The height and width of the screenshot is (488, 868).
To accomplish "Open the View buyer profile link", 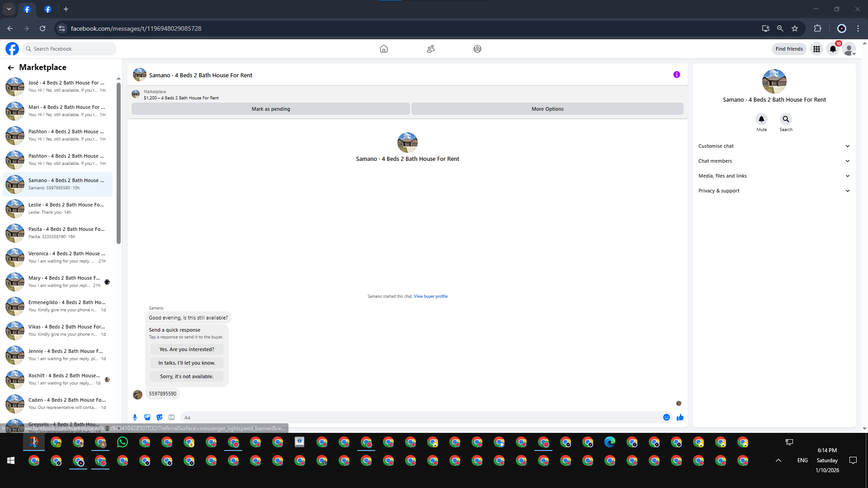I will pos(430,296).
